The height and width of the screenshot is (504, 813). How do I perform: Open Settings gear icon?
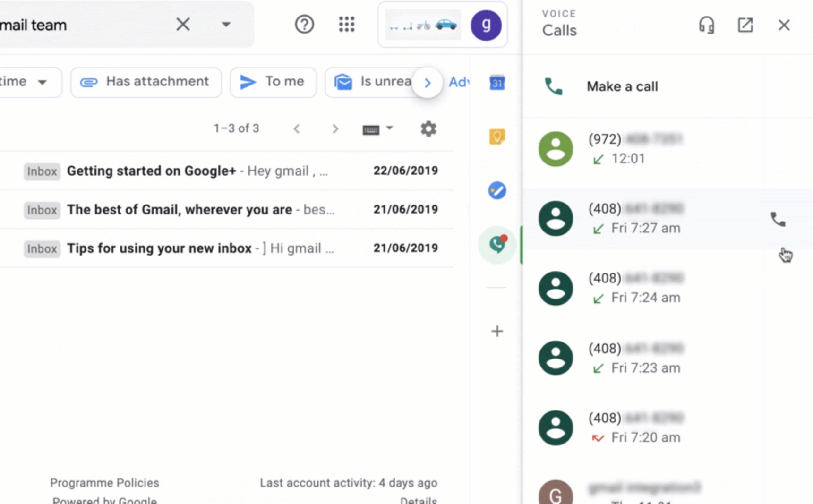pos(428,128)
